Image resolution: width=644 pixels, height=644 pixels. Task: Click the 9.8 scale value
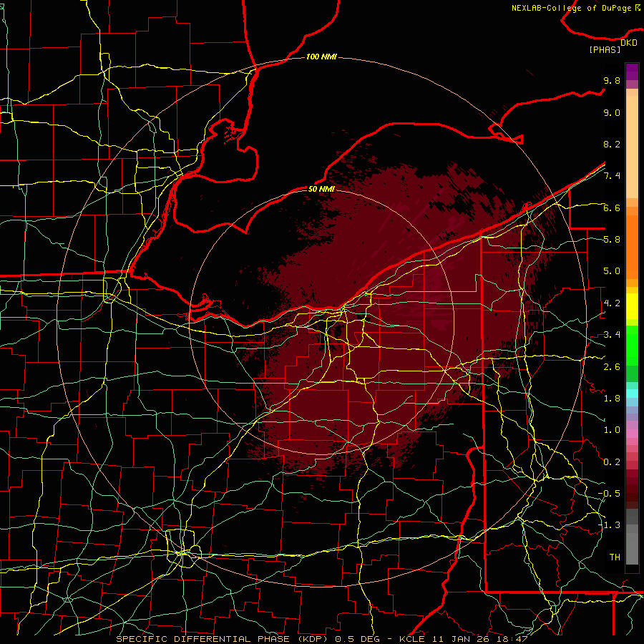[x=612, y=80]
